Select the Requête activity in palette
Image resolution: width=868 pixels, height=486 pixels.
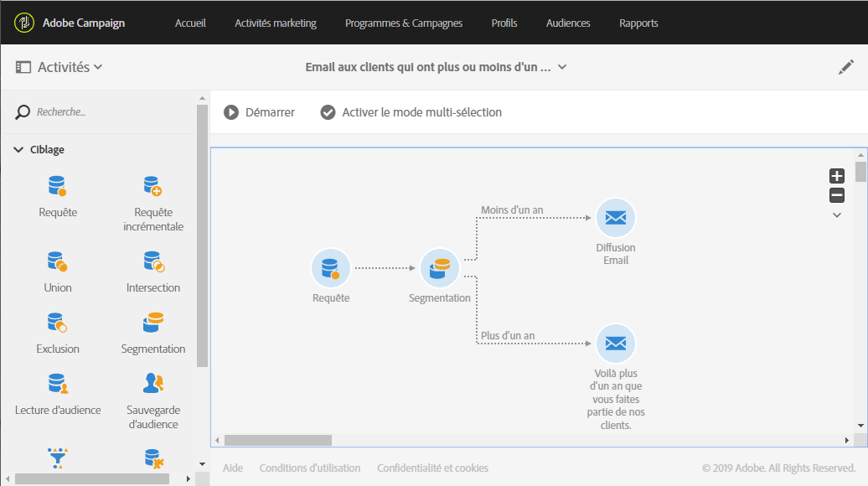click(57, 186)
